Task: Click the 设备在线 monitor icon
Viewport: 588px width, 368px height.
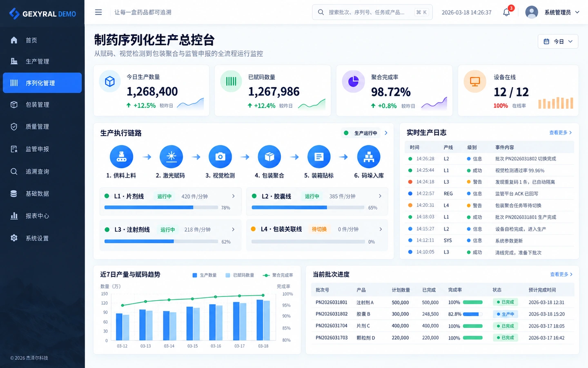Action: [475, 81]
